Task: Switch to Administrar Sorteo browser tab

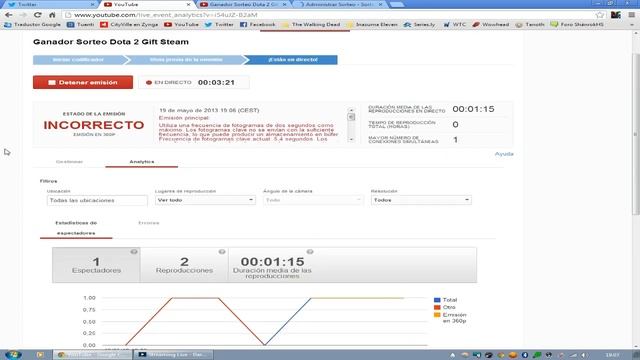Action: tap(339, 4)
